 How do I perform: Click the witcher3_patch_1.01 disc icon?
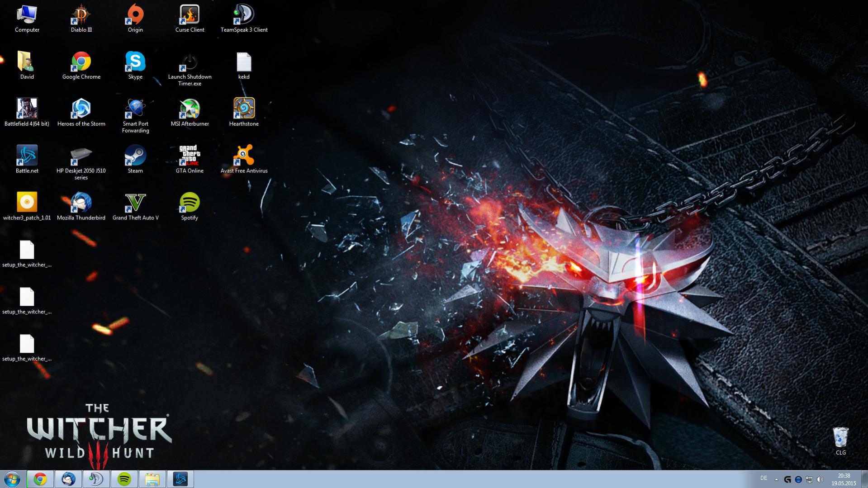(27, 203)
